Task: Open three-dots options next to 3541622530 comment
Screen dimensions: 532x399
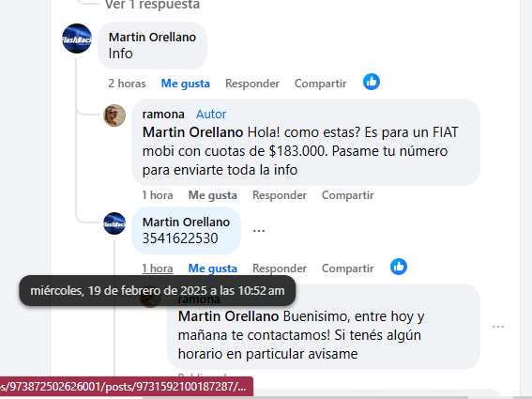Action: [259, 231]
